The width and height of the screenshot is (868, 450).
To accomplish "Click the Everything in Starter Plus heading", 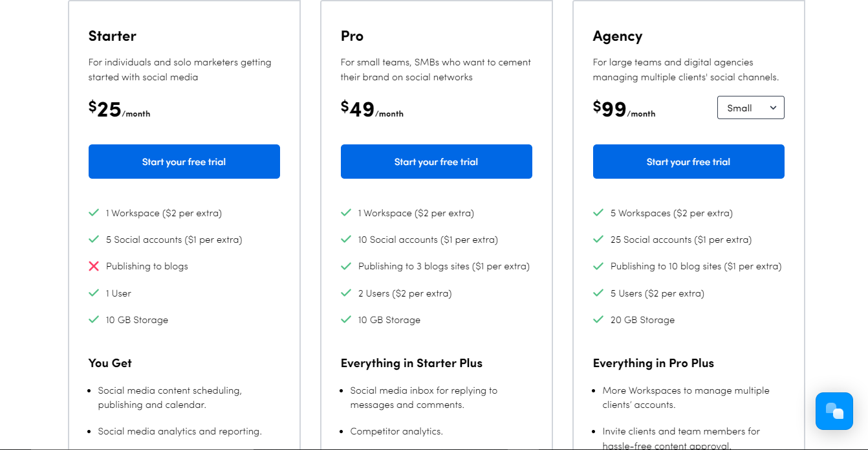I will point(411,363).
